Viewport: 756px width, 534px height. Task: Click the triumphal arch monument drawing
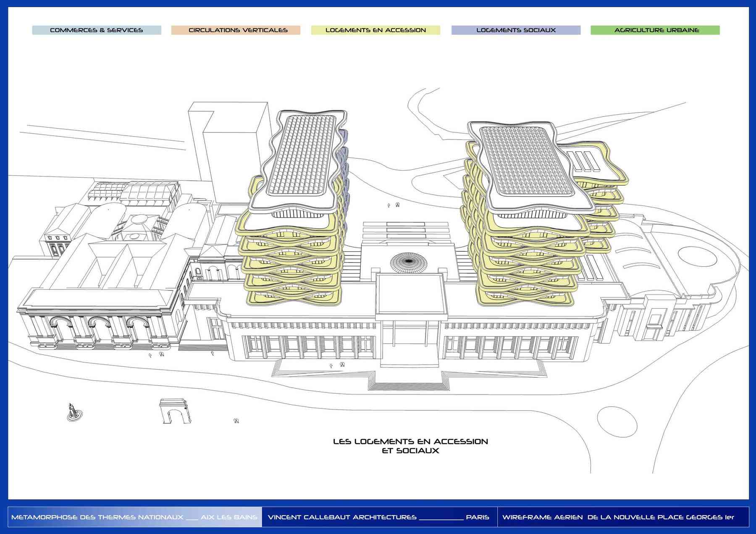[x=175, y=411]
